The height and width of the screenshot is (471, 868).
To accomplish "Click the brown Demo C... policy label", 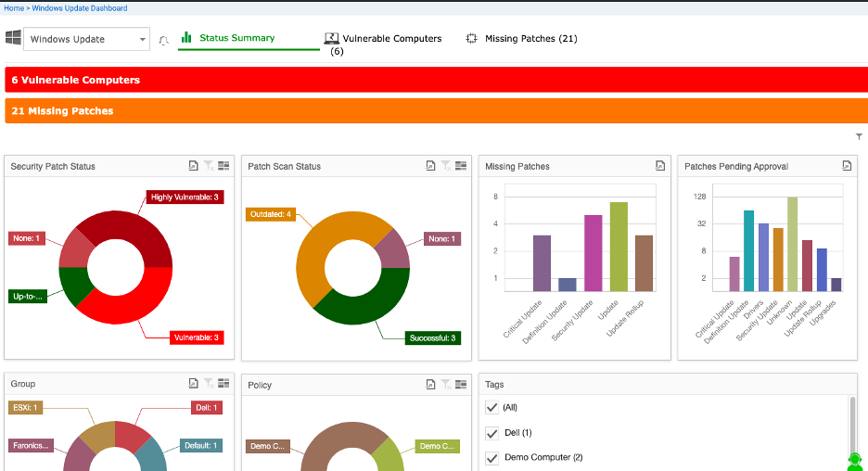I will (267, 446).
